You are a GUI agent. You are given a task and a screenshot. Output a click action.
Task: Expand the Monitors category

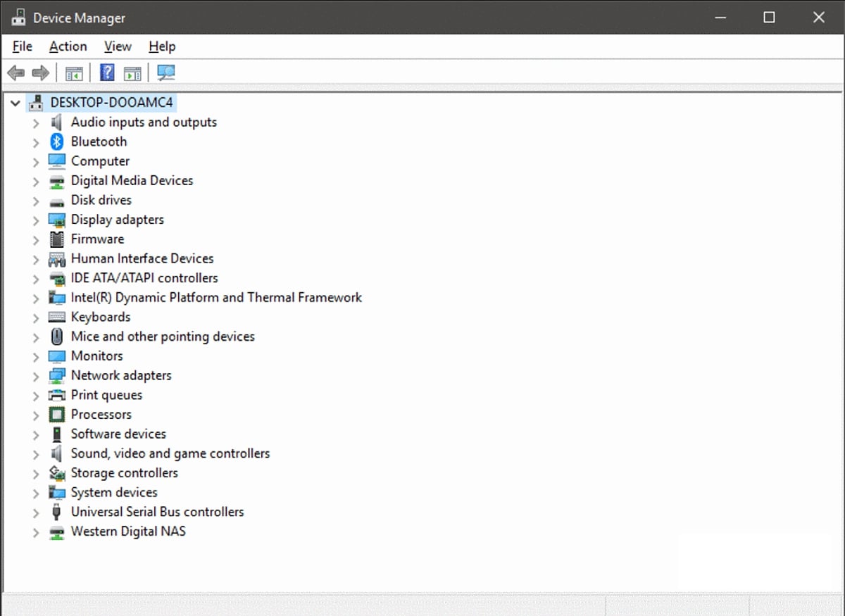click(36, 356)
